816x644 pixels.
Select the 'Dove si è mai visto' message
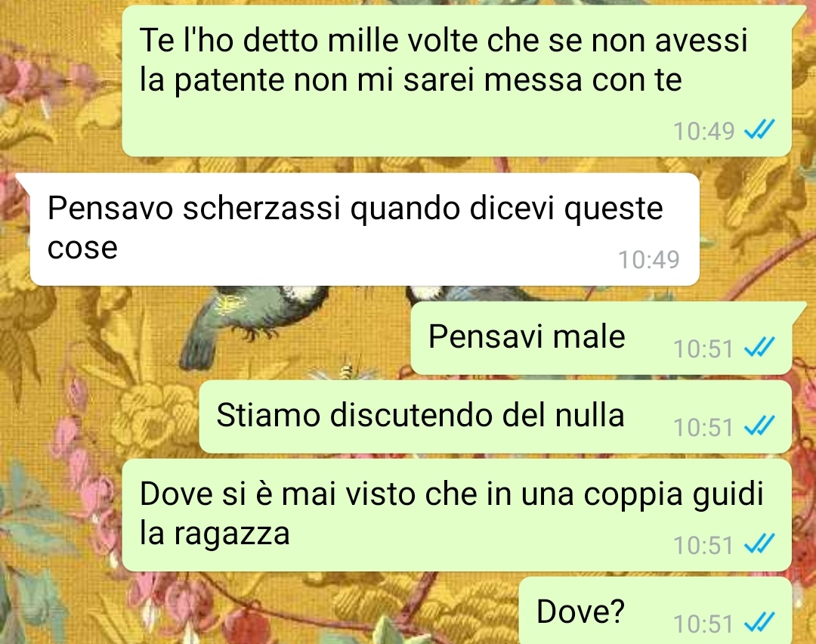[457, 515]
